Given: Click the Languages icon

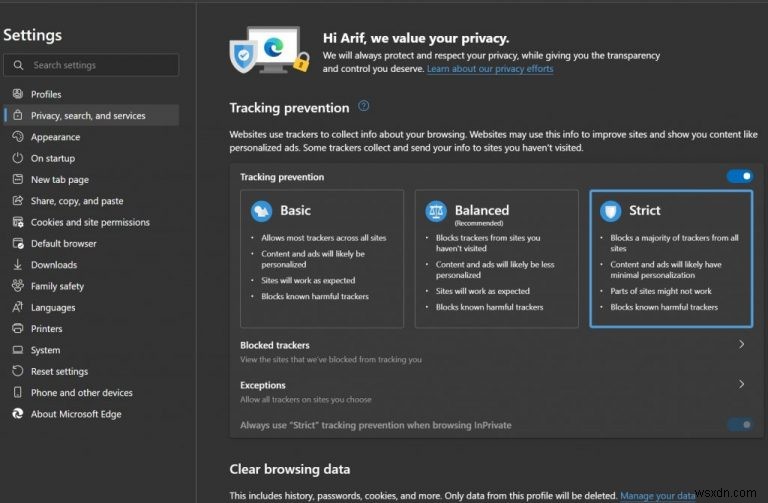Looking at the screenshot, I should (x=18, y=307).
